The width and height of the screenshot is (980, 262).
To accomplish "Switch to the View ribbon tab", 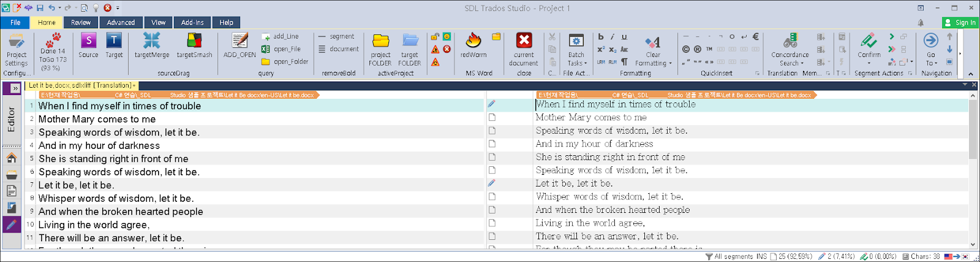I will (159, 23).
